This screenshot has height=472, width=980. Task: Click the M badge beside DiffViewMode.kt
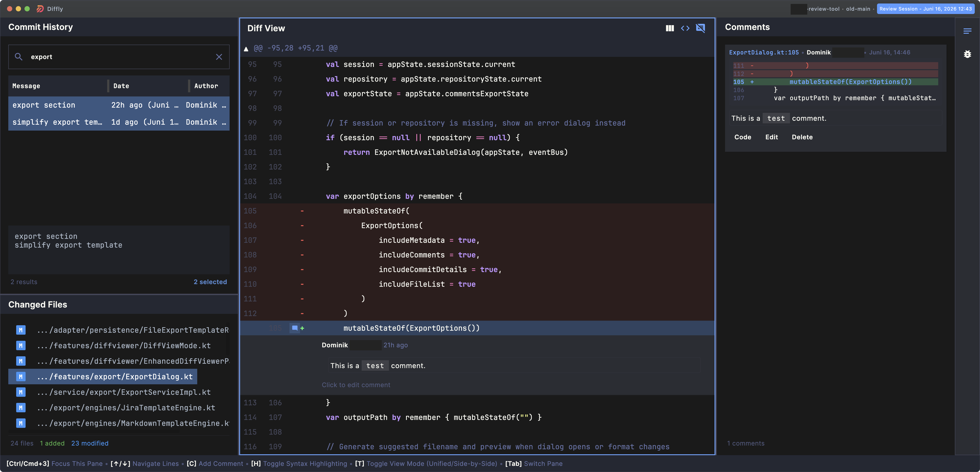(x=21, y=346)
